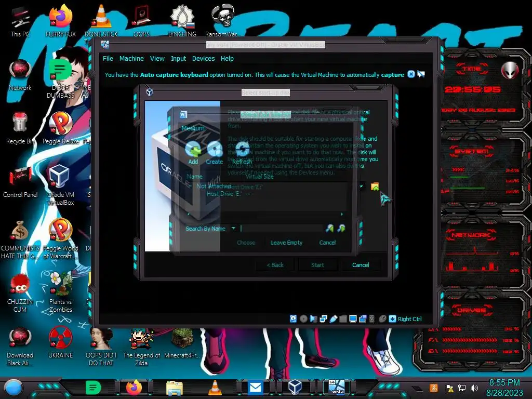532x399 pixels.
Task: Open the File menu
Action: 108,58
